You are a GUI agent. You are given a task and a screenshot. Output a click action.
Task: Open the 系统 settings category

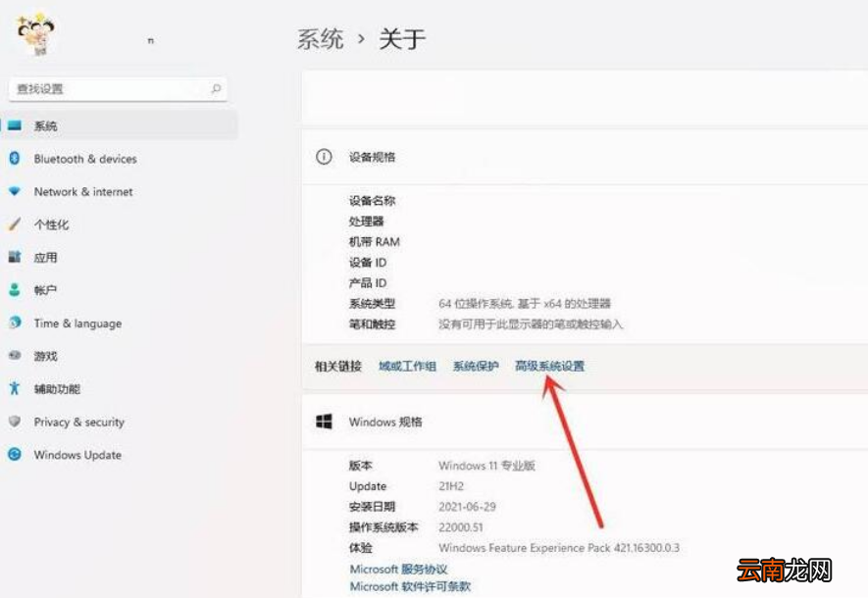pyautogui.click(x=120, y=125)
